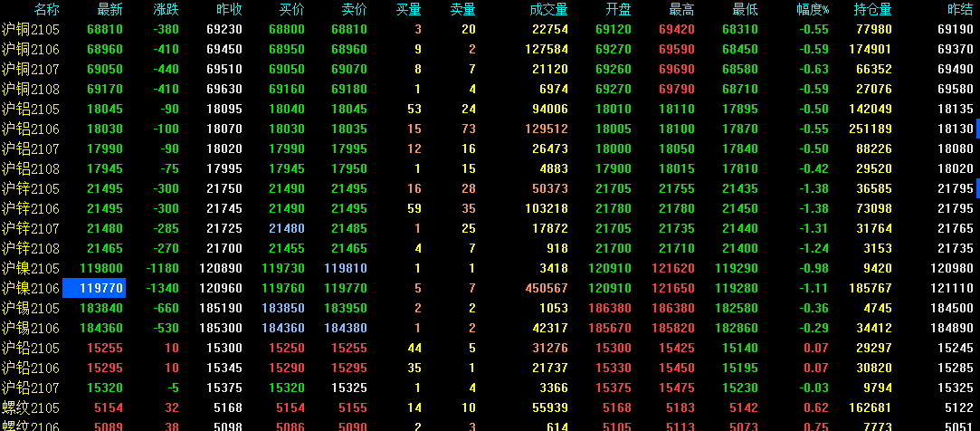The width and height of the screenshot is (980, 431).
Task: Sort by 幅度% column header
Action: 813,9
